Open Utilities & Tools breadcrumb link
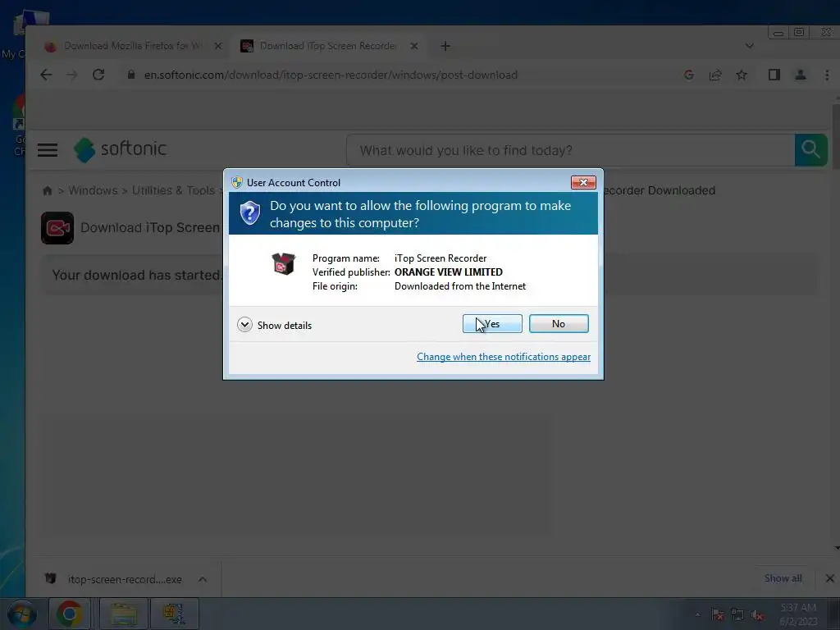This screenshot has height=630, width=840. tap(173, 190)
